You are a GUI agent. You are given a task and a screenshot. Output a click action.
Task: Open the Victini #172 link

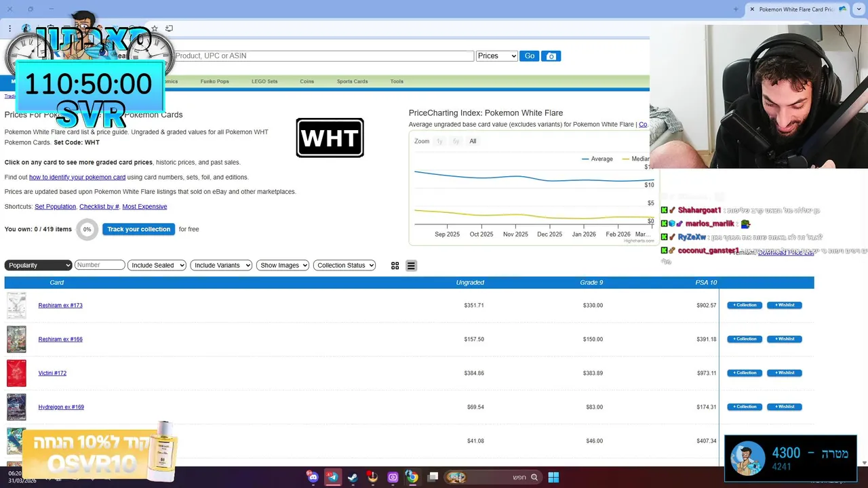[x=52, y=373]
